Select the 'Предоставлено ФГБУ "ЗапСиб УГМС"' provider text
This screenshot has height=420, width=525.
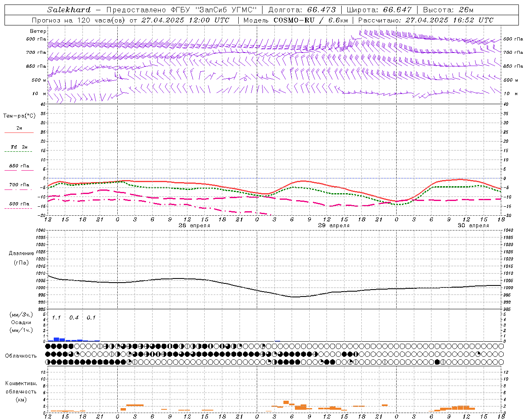[x=181, y=10]
